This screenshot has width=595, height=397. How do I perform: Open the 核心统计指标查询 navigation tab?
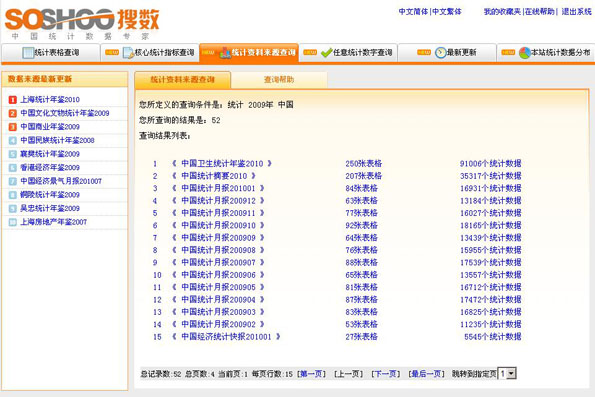pos(150,53)
